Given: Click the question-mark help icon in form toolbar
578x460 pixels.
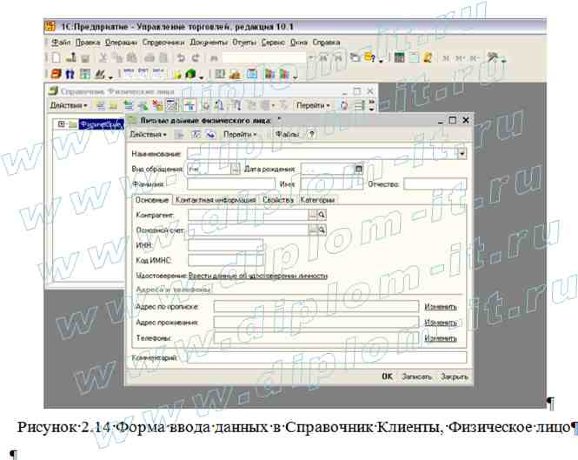Looking at the screenshot, I should pos(311,135).
